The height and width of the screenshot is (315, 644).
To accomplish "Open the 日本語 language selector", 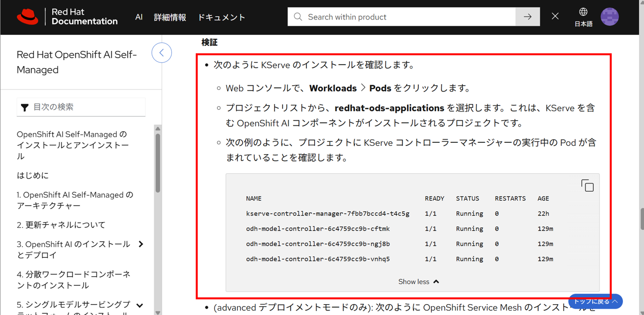I will 583,17.
